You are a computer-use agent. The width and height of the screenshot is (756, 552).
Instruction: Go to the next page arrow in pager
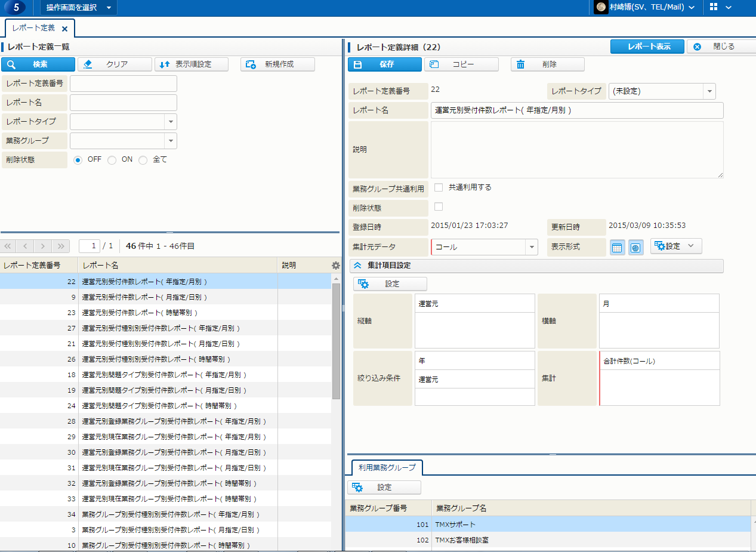click(x=42, y=246)
